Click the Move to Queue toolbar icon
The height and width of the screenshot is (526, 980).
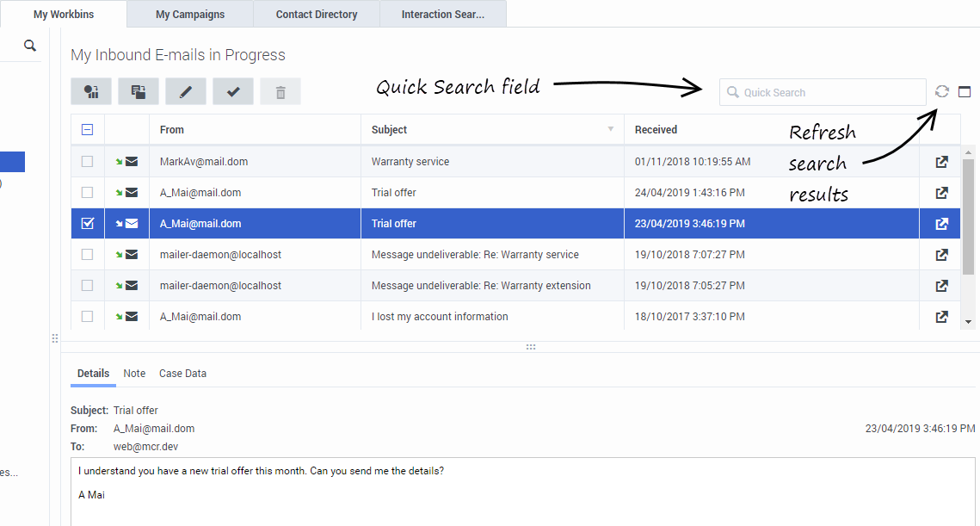click(x=91, y=92)
